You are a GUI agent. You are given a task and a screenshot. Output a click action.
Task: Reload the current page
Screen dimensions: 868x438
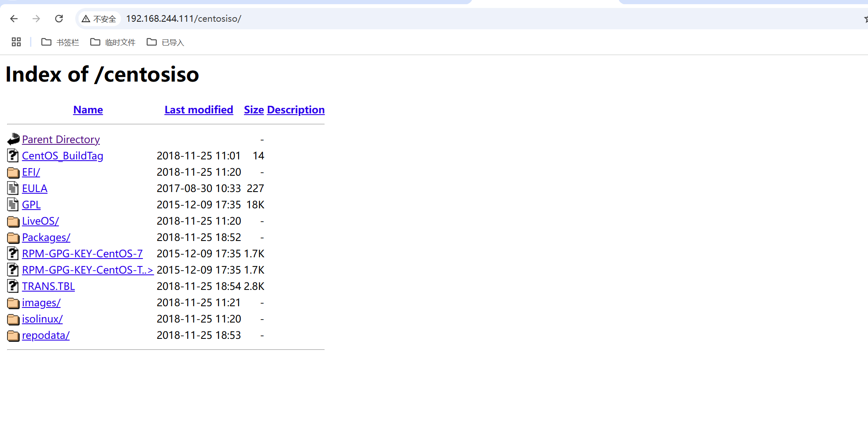pos(59,18)
